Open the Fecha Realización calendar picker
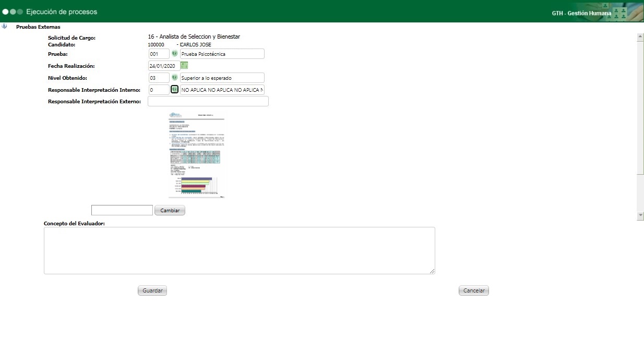644x364 pixels. [184, 66]
